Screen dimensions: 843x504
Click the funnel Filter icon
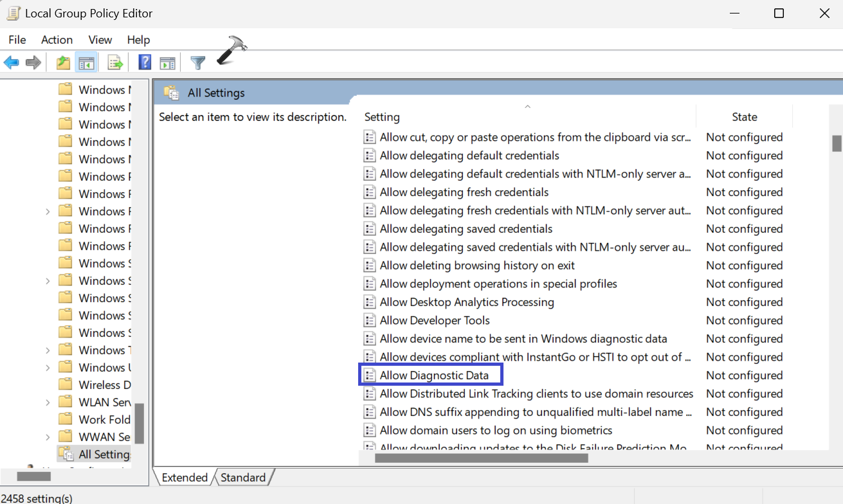click(x=198, y=62)
